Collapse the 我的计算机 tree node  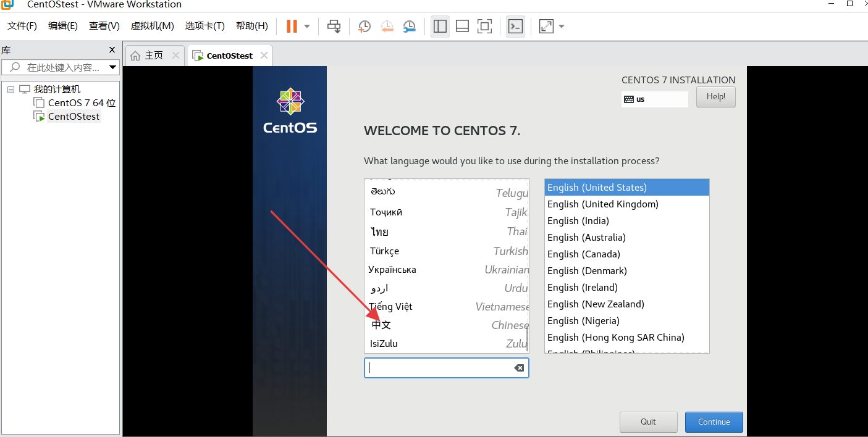coord(10,89)
